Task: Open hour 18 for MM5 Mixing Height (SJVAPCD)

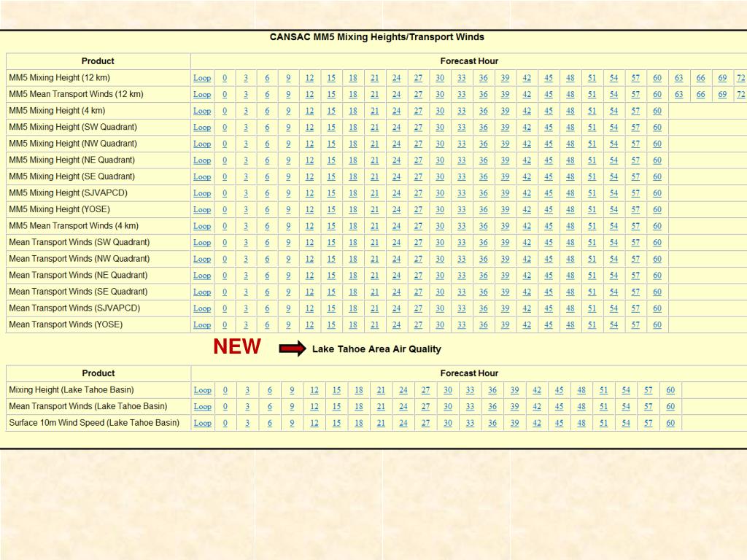Action: [x=353, y=193]
